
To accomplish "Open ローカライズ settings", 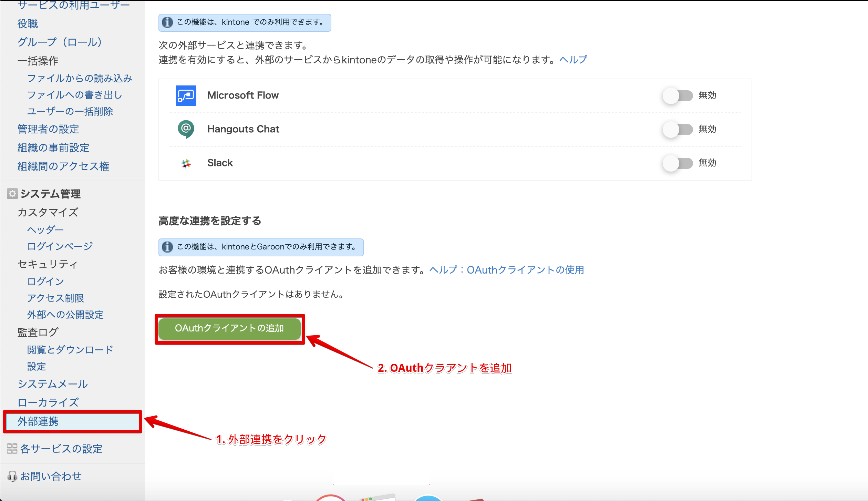I will pos(48,402).
